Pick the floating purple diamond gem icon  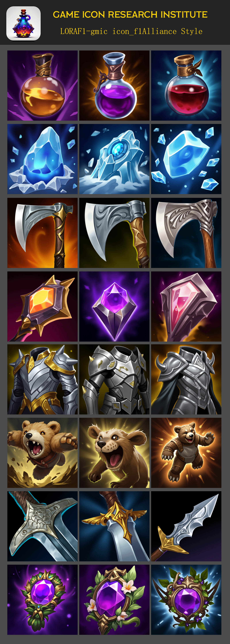(x=114, y=306)
